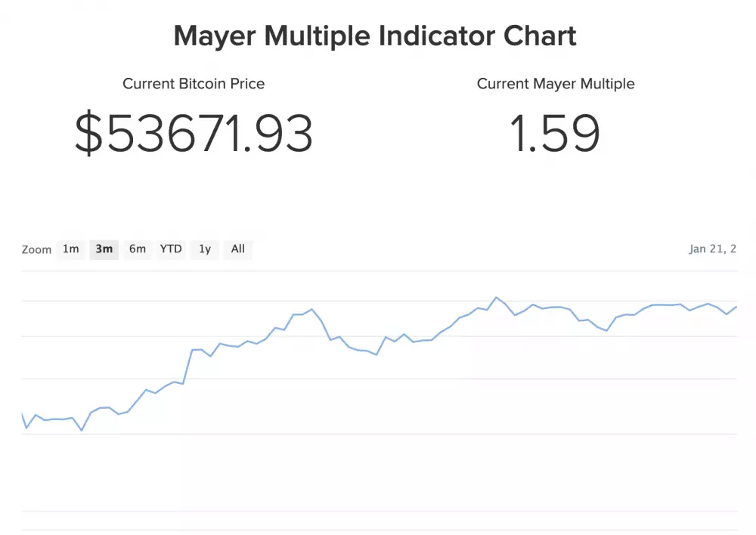The width and height of the screenshot is (756, 535).
Task: Select the YTD zoom range
Action: point(170,249)
